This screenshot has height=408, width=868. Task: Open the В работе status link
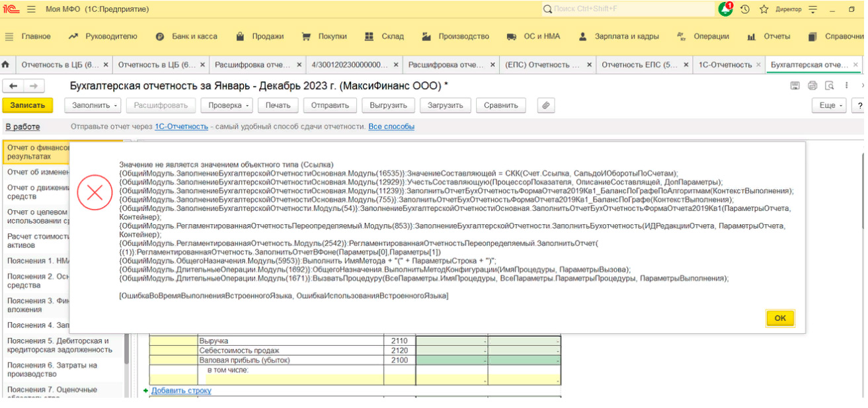tap(22, 126)
